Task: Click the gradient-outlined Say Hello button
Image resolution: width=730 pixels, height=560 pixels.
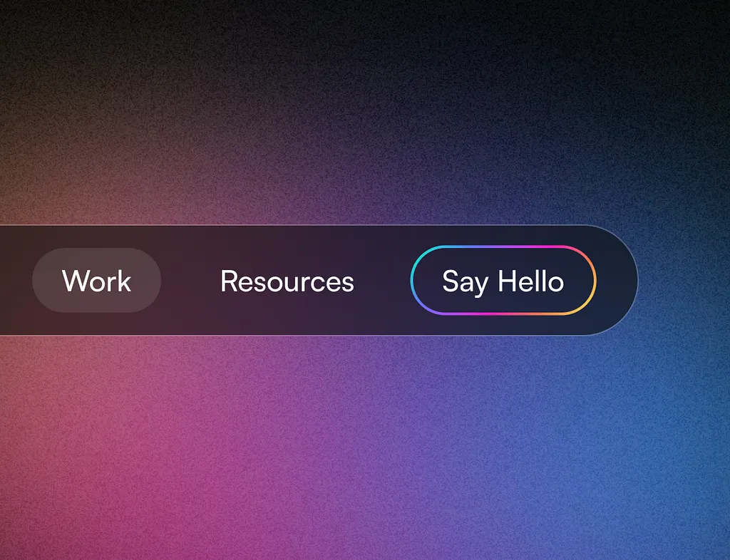Action: click(x=503, y=281)
